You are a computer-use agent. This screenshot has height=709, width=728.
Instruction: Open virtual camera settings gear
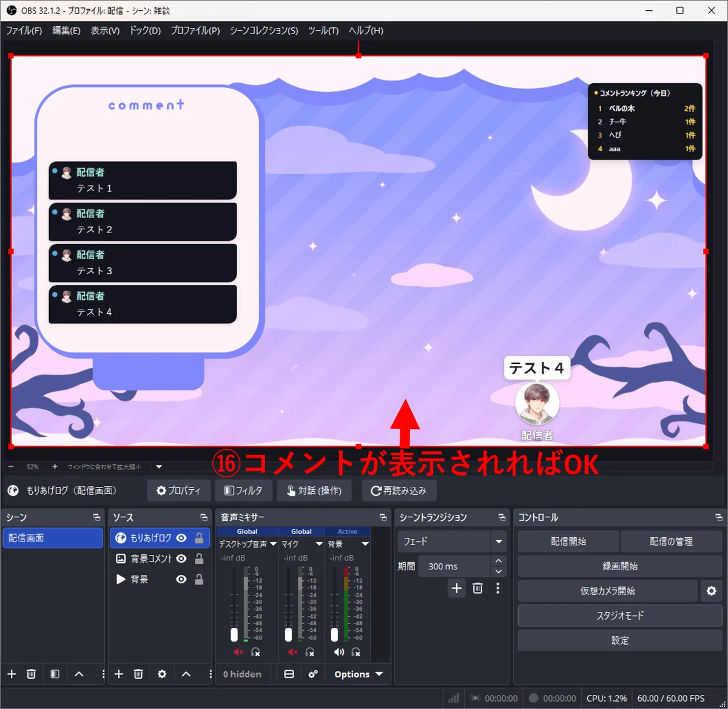click(712, 591)
